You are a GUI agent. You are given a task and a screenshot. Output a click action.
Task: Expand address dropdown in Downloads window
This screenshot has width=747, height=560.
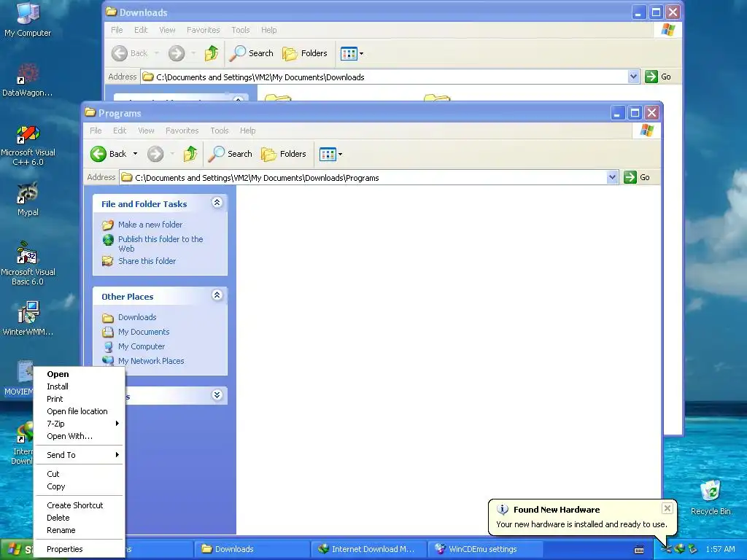point(633,77)
